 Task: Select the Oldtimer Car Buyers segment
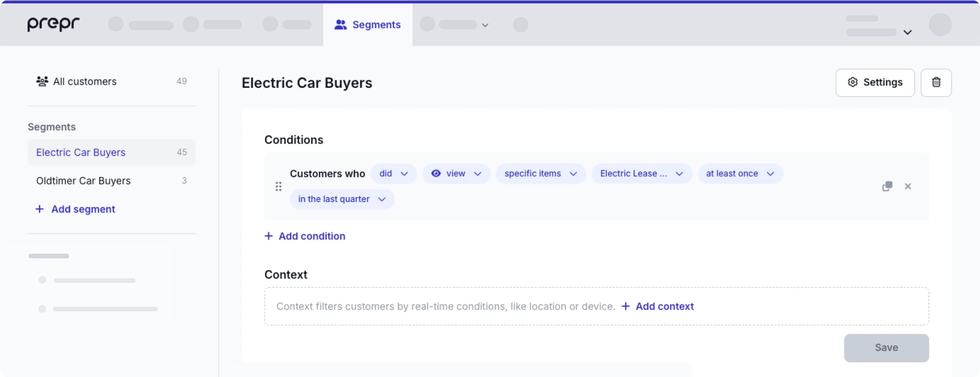[x=84, y=181]
